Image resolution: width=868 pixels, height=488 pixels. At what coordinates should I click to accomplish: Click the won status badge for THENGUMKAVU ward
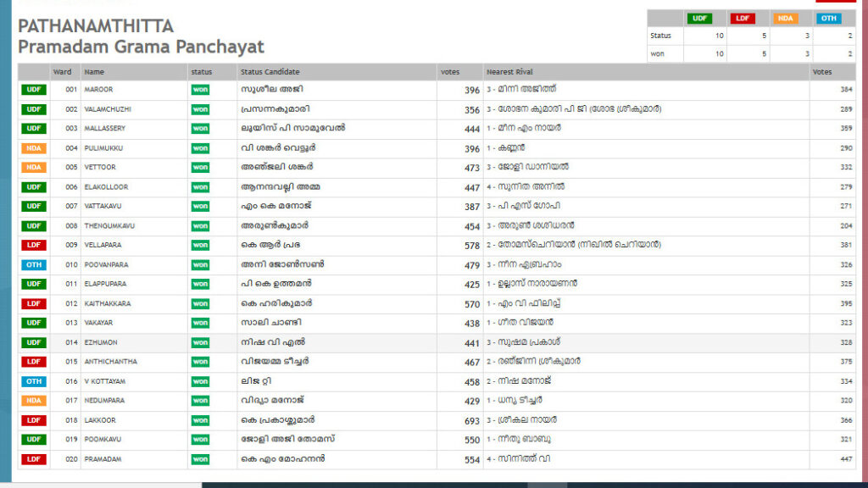(200, 226)
